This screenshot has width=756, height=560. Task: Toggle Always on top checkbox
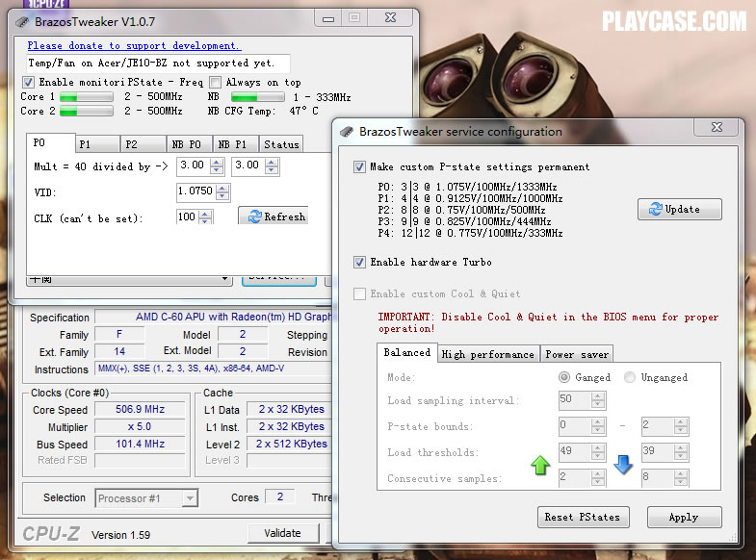[x=215, y=82]
